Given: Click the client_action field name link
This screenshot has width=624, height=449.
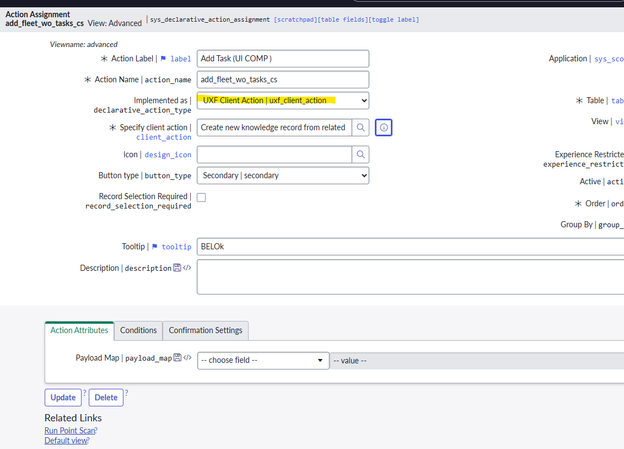Looking at the screenshot, I should click(164, 137).
